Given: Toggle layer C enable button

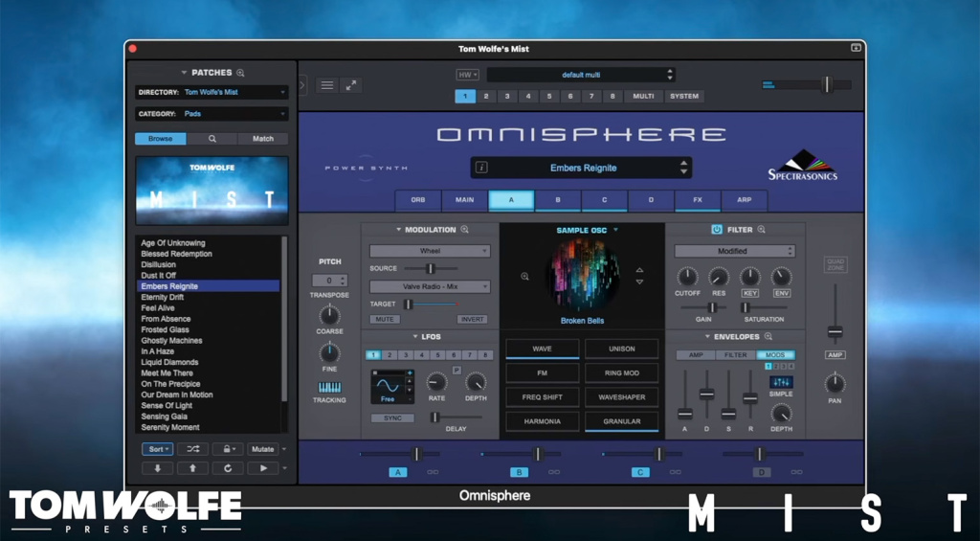Looking at the screenshot, I should point(640,472).
